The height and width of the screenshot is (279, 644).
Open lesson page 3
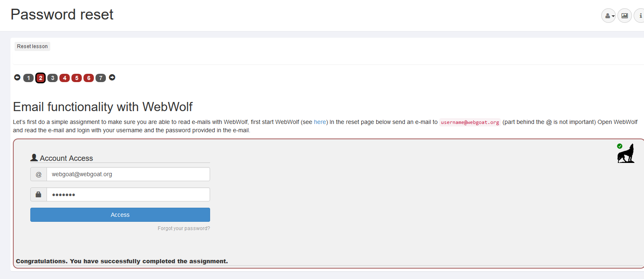click(x=52, y=78)
